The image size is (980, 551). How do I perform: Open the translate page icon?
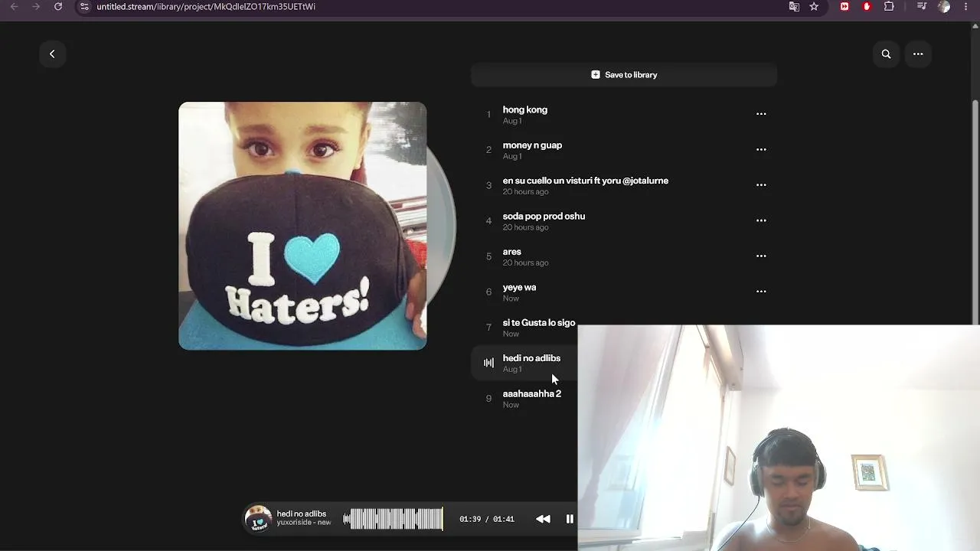[794, 6]
